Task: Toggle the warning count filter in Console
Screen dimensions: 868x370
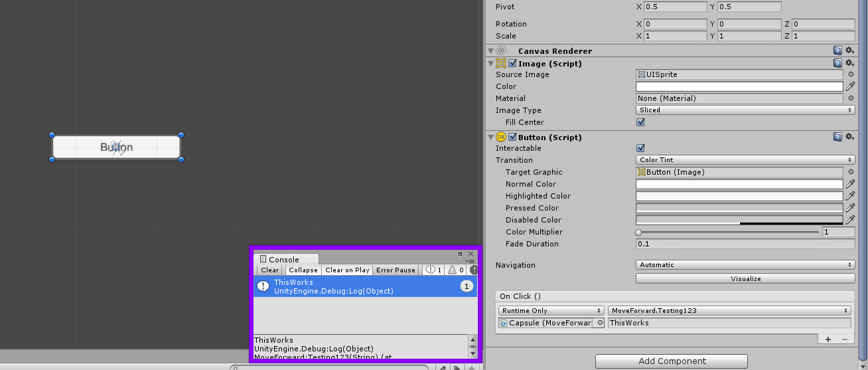Action: pos(455,270)
